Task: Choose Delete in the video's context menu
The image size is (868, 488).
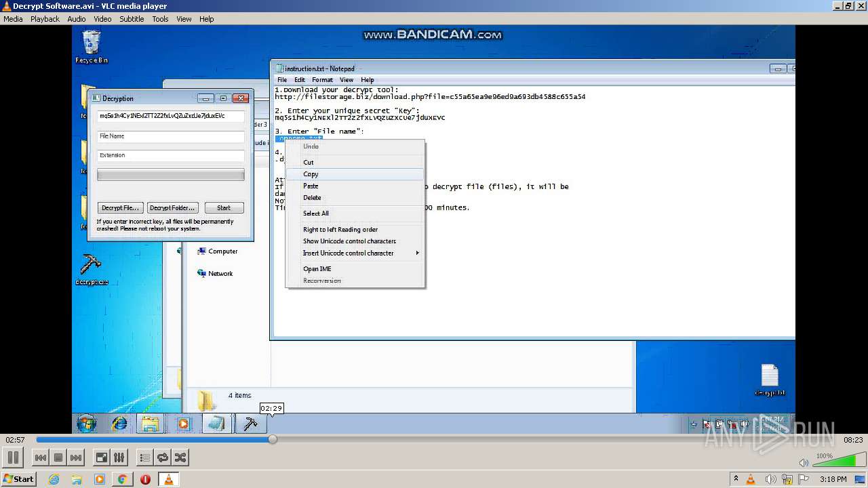Action: point(355,198)
